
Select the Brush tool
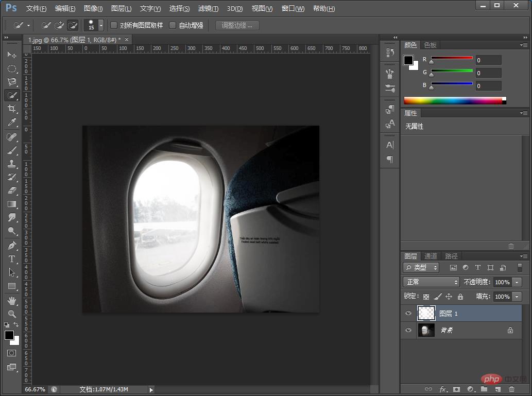pyautogui.click(x=12, y=150)
